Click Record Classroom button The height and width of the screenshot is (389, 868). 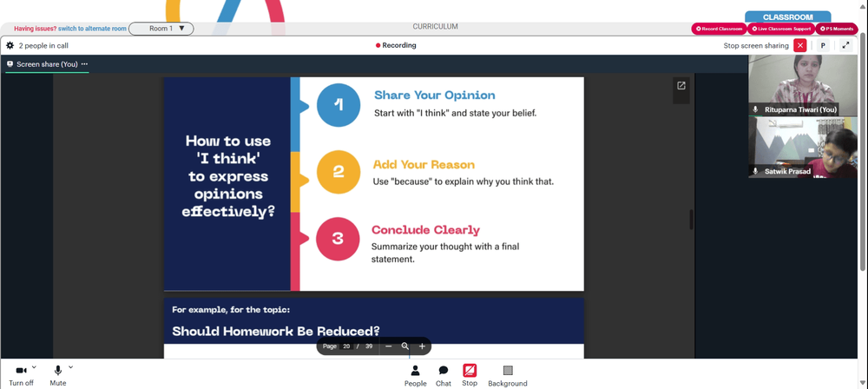pos(719,29)
